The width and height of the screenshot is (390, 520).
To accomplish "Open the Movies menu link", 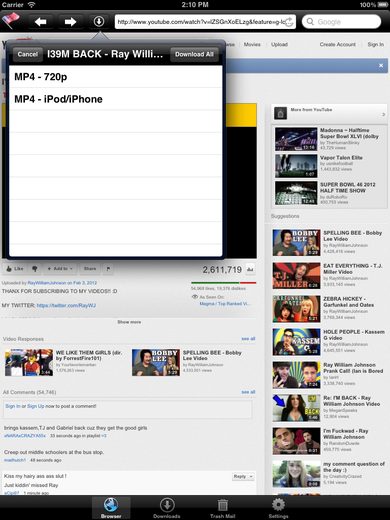I will tap(252, 44).
